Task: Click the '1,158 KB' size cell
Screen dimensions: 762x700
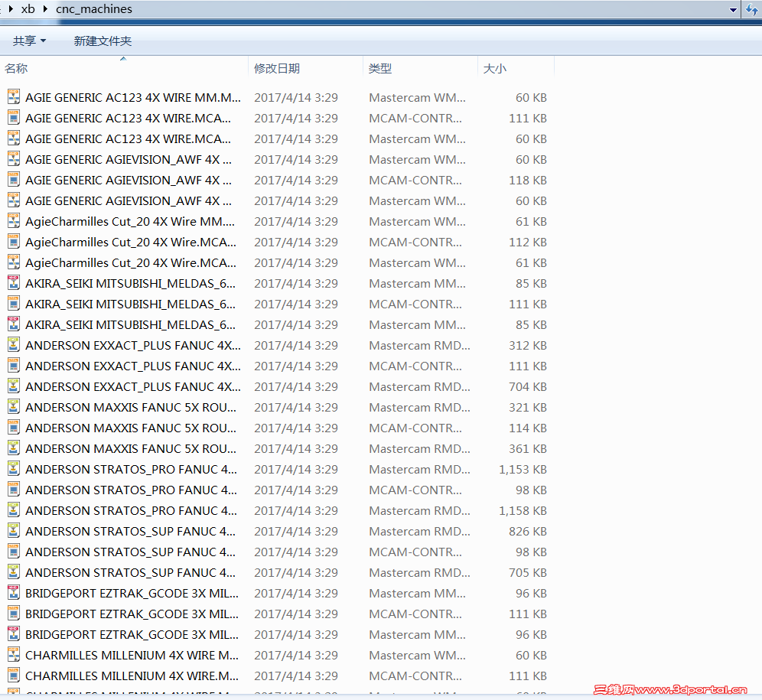Action: [x=523, y=511]
